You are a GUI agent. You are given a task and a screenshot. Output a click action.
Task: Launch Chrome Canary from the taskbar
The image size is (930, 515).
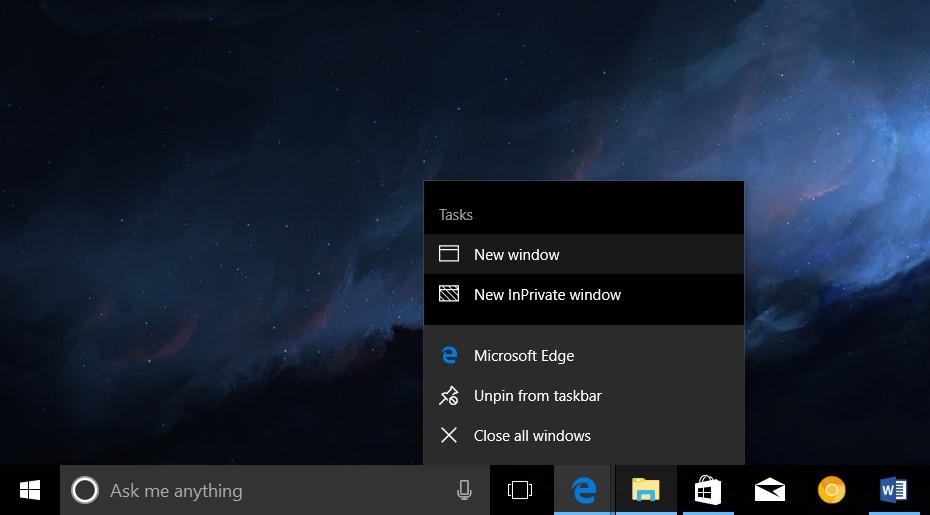pyautogui.click(x=831, y=490)
